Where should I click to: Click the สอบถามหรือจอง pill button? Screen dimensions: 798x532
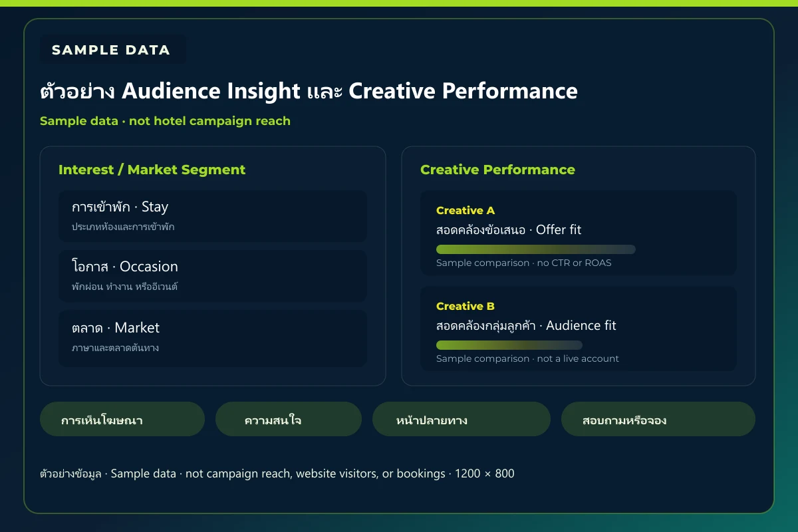658,419
